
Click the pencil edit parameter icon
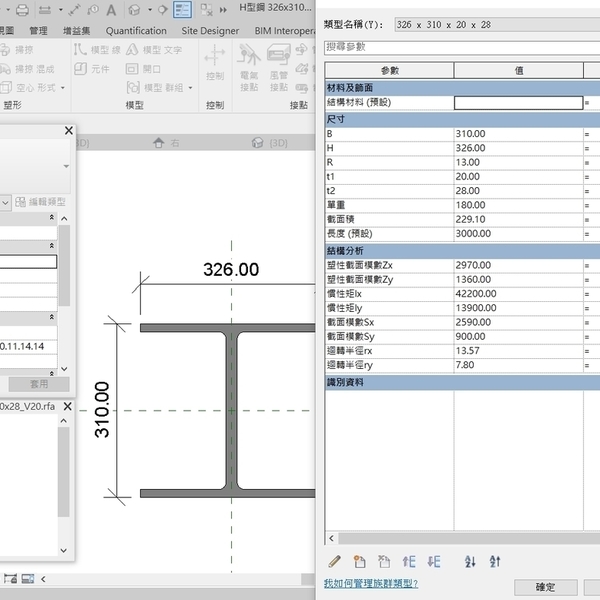coord(334,561)
